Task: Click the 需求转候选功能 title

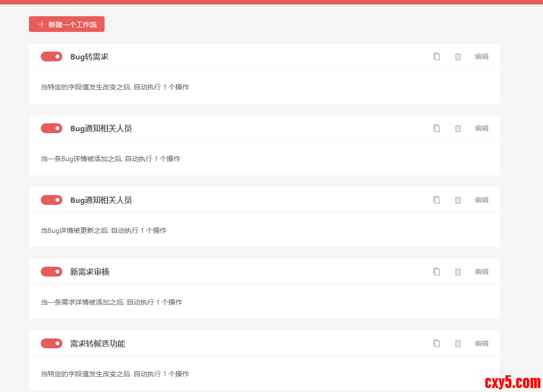Action: 98,343
